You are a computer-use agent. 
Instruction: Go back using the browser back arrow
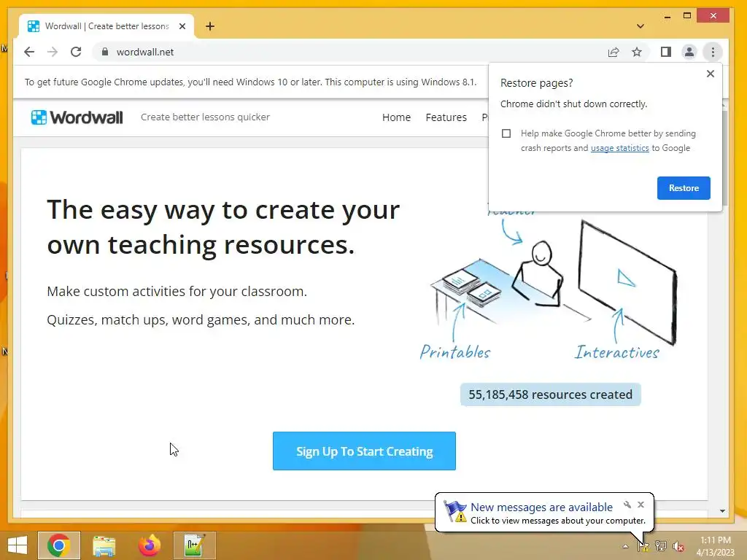[x=29, y=52]
